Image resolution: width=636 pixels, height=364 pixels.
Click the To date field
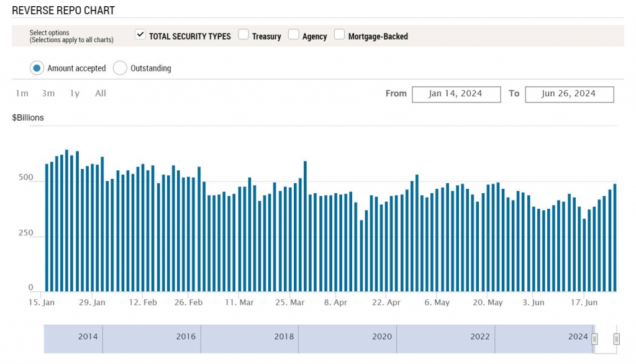coord(569,94)
